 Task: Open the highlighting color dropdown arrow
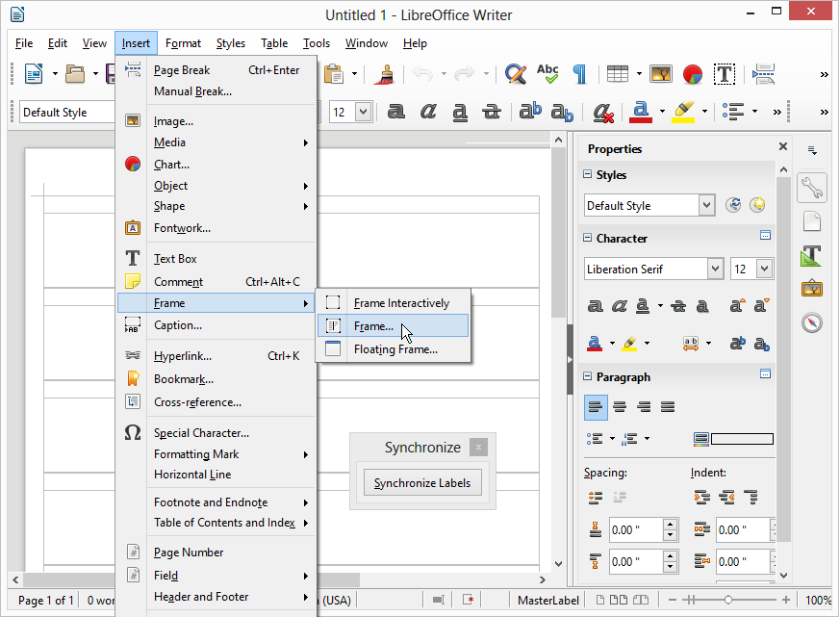(704, 112)
